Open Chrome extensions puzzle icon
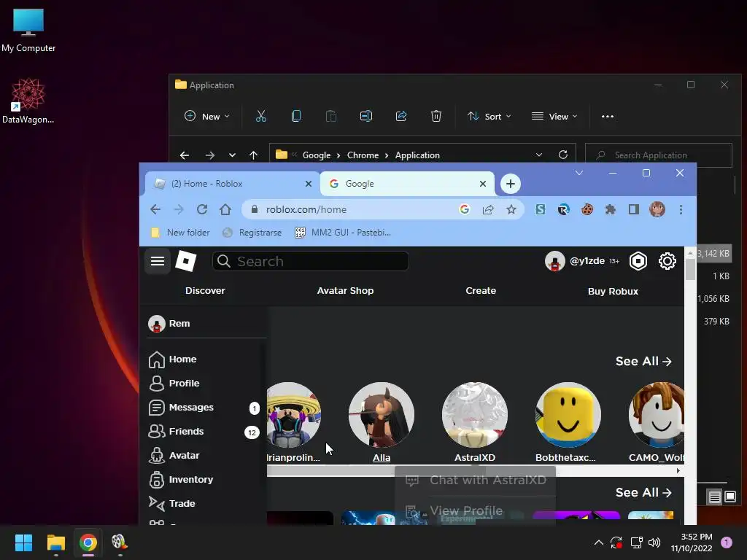 point(611,209)
